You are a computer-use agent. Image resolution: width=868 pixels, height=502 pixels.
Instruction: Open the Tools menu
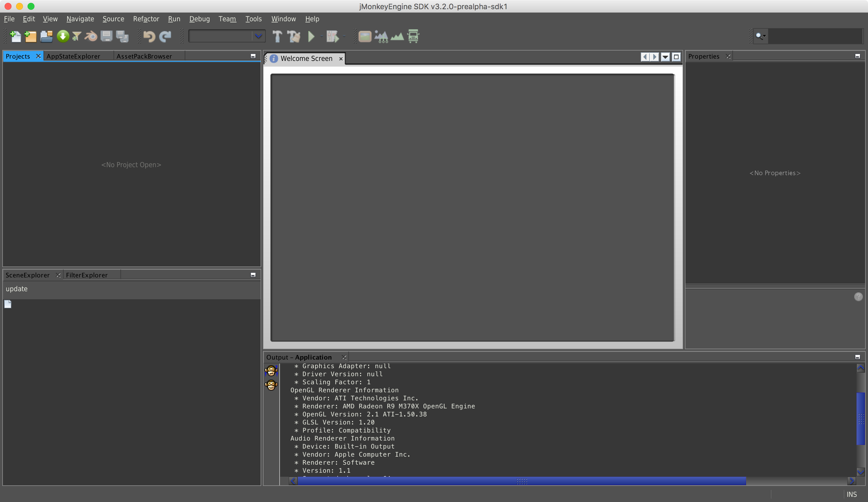(x=253, y=19)
